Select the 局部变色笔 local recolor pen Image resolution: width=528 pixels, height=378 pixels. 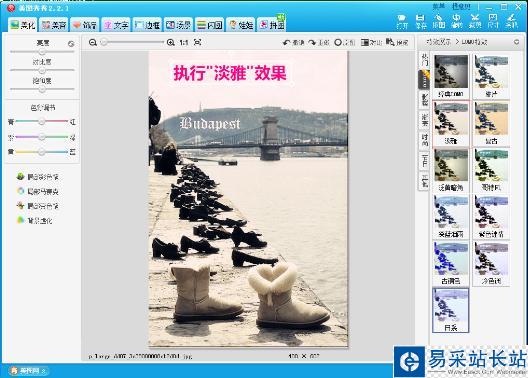click(x=38, y=206)
